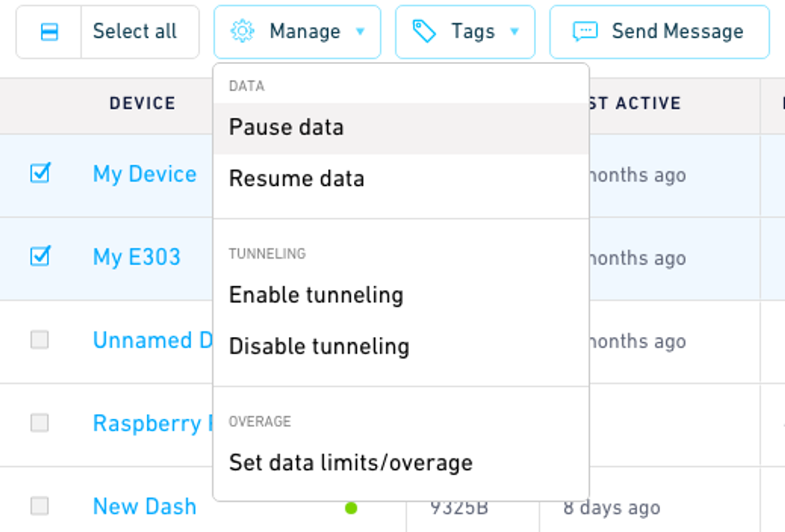The height and width of the screenshot is (532, 785).
Task: Open the My Device link
Action: tap(145, 174)
